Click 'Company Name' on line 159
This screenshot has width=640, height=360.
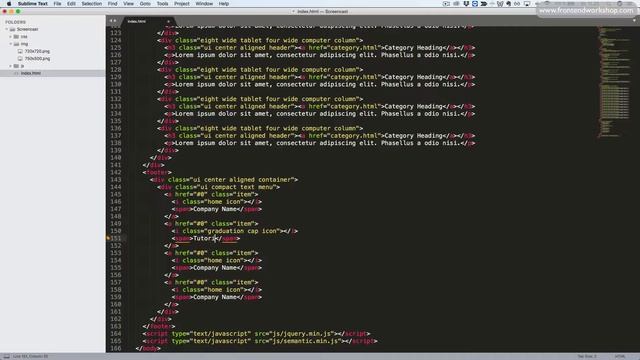coord(215,297)
